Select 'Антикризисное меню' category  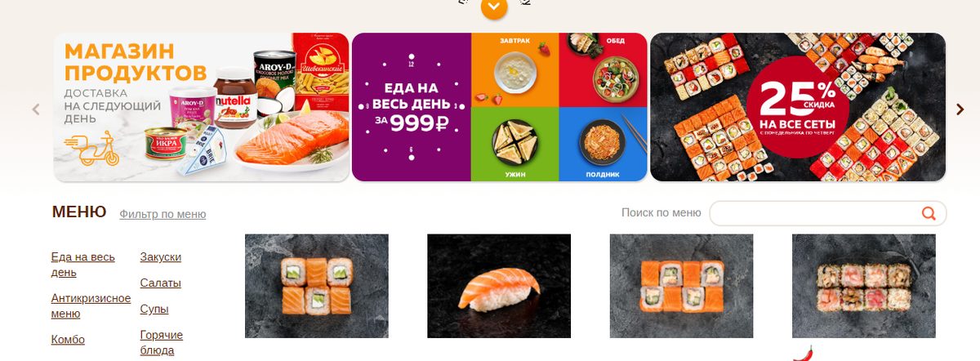[91, 305]
